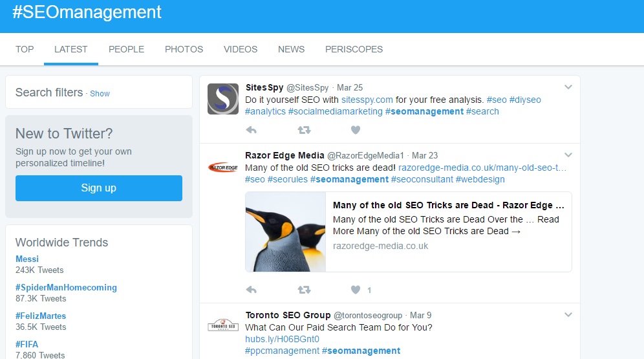Open card title Many of the old SEO Tricks
644x359 pixels.
point(449,205)
